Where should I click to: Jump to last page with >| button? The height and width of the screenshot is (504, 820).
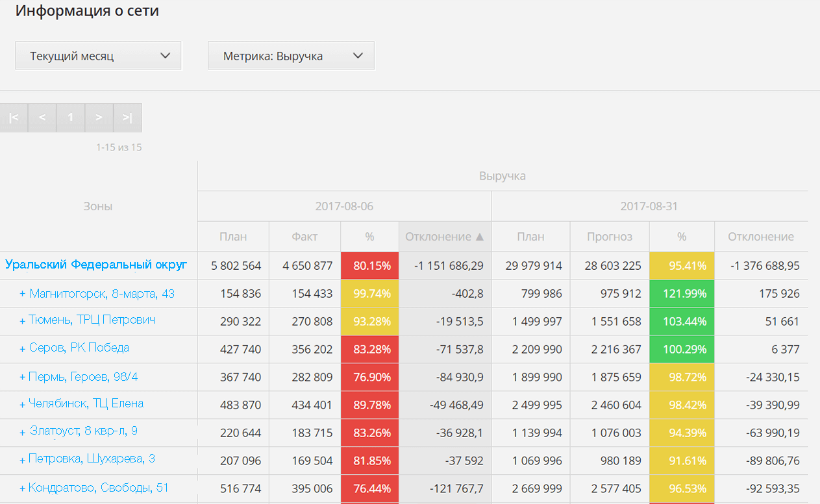[127, 117]
